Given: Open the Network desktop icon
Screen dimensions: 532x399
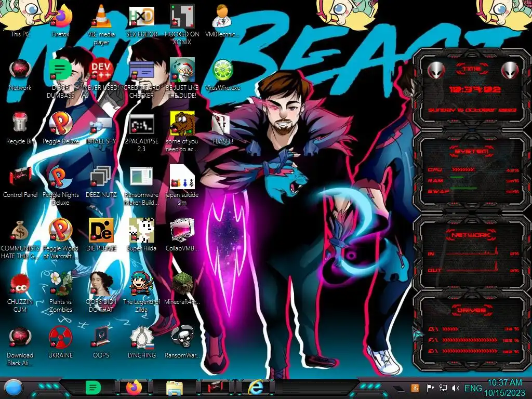Looking at the screenshot, I should coord(20,75).
